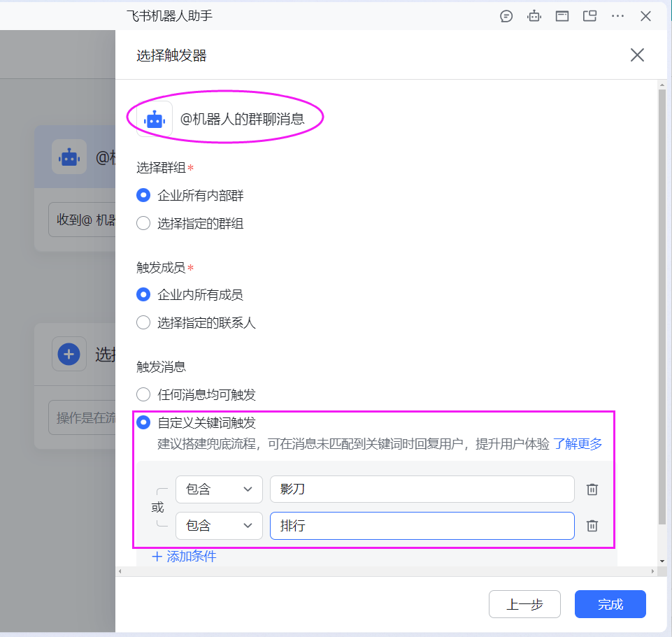Viewport: 672px width, 637px height.
Task: Click the 上一步 button
Action: (x=524, y=604)
